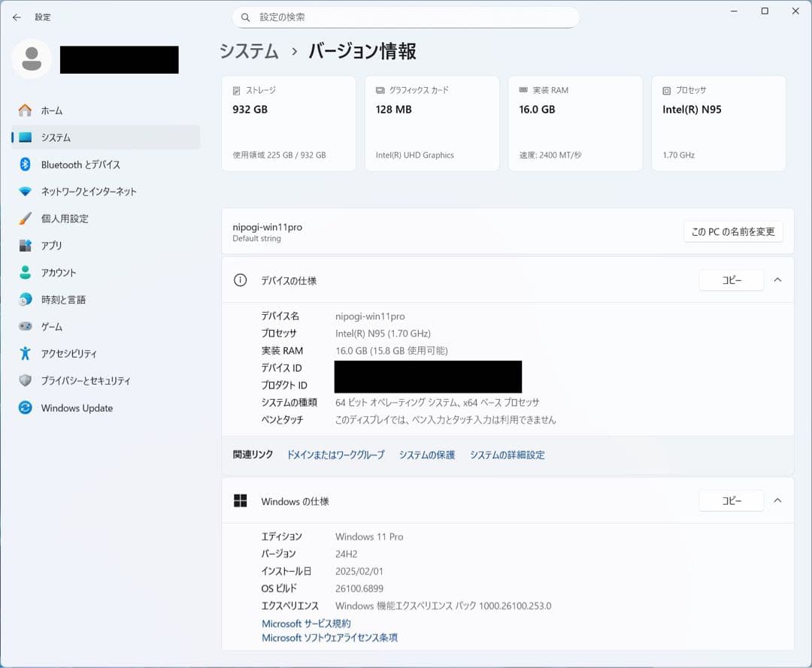Open Windows Update from sidebar icon
This screenshot has height=668, width=812.
pyautogui.click(x=25, y=408)
